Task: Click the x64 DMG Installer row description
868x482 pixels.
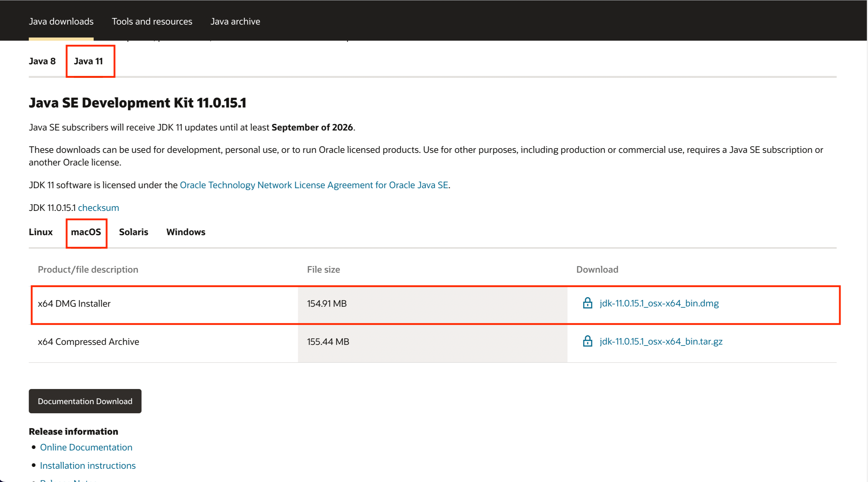Action: pyautogui.click(x=74, y=304)
